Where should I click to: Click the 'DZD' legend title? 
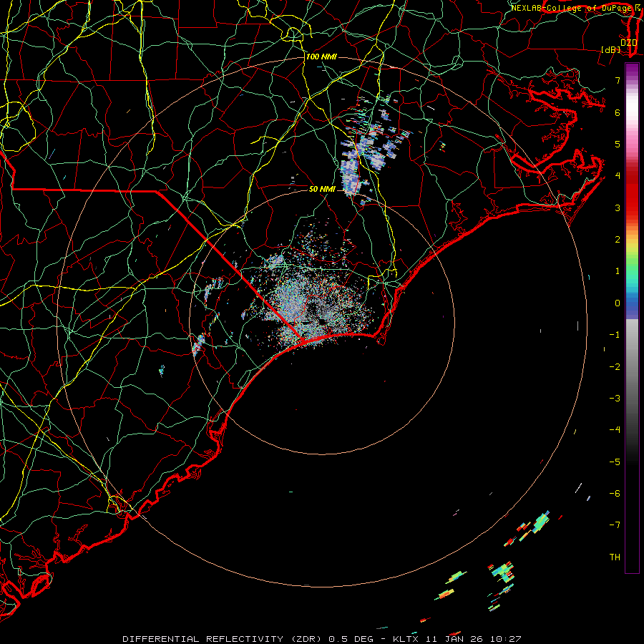628,43
